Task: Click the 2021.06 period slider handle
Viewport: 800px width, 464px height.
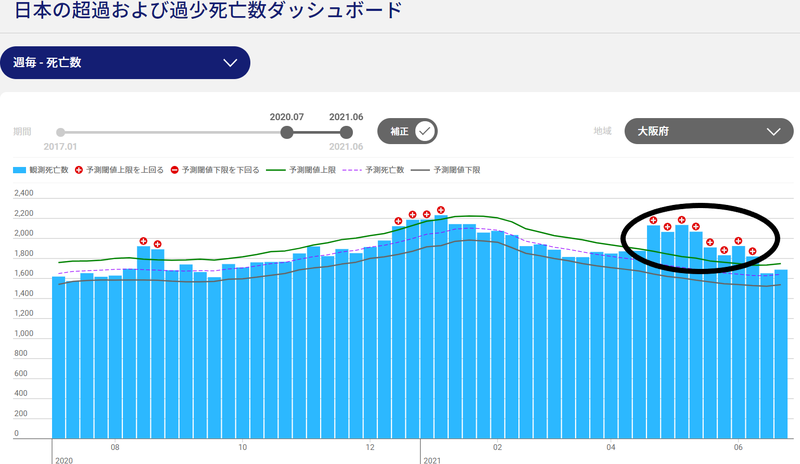Action: click(346, 132)
